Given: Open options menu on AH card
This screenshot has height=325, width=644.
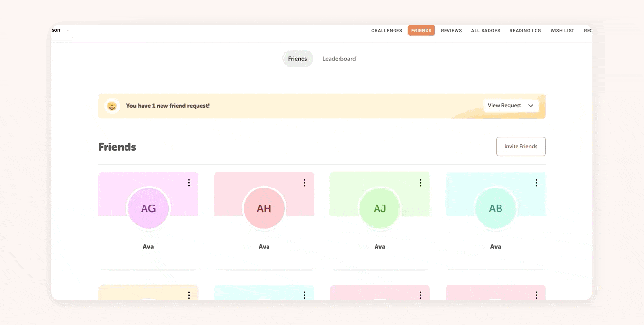Looking at the screenshot, I should [x=304, y=183].
